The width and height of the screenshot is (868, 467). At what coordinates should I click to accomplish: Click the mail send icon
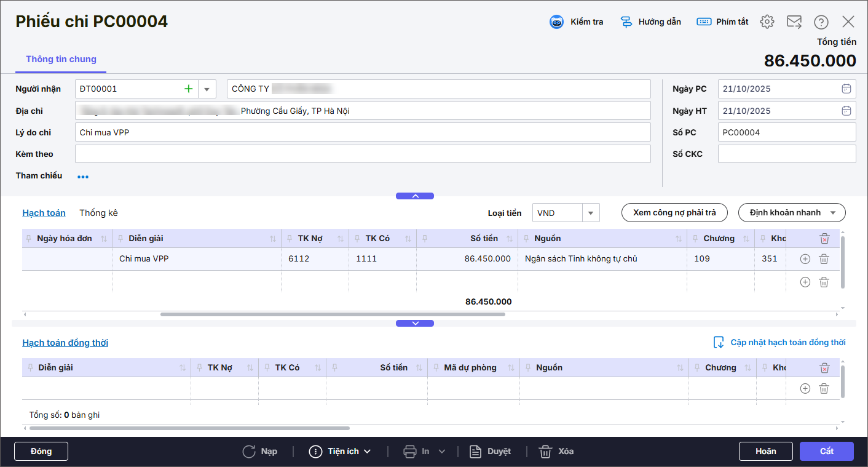[x=794, y=22]
